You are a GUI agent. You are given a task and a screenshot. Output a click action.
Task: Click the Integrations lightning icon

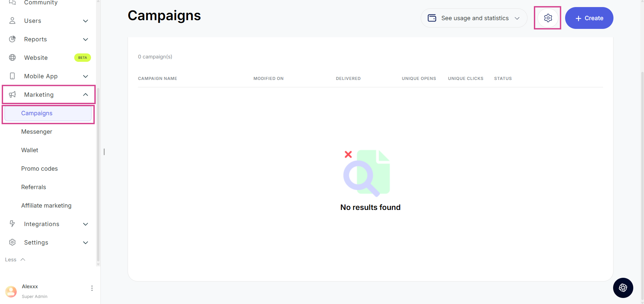coord(12,224)
